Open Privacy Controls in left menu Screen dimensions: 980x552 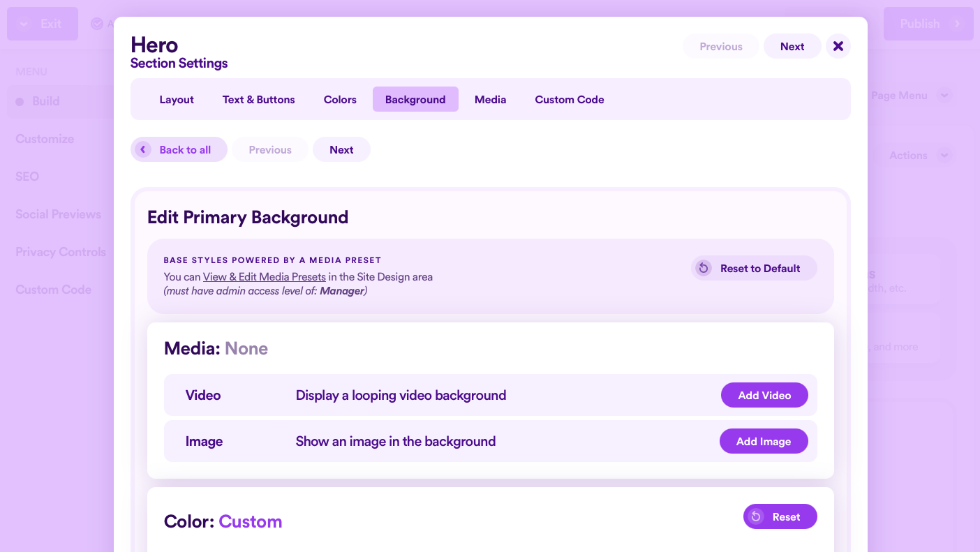(x=61, y=252)
